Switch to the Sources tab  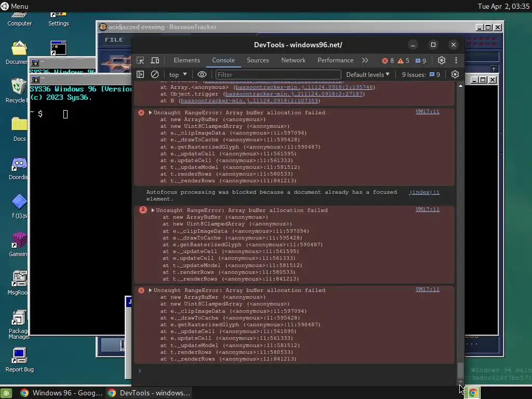coord(258,60)
